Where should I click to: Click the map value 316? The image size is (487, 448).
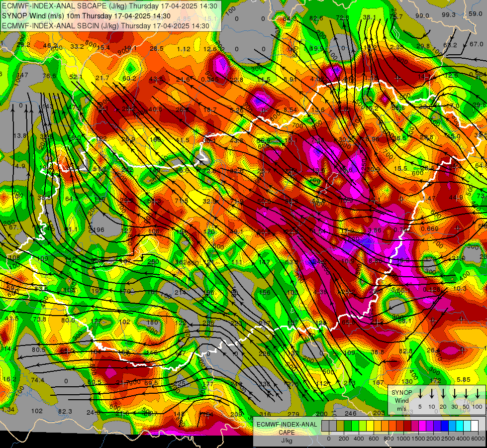coord(265,414)
